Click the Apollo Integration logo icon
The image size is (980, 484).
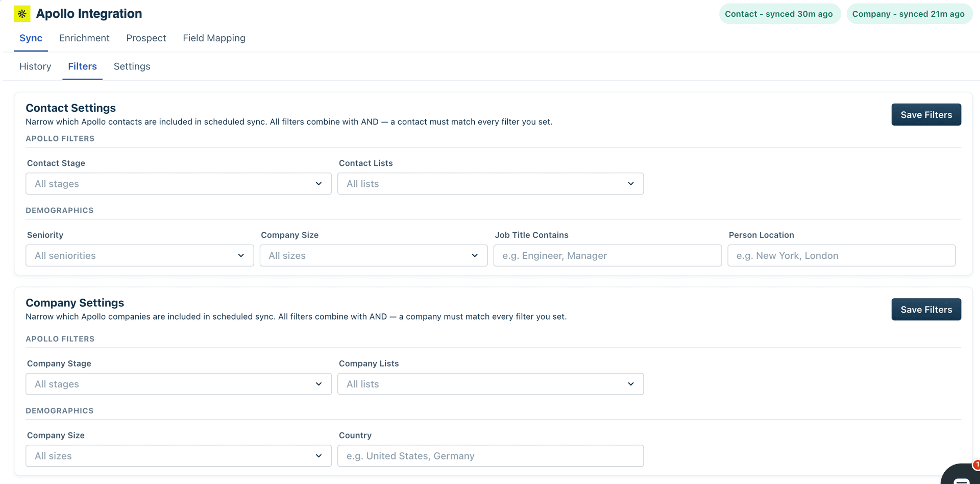click(22, 14)
